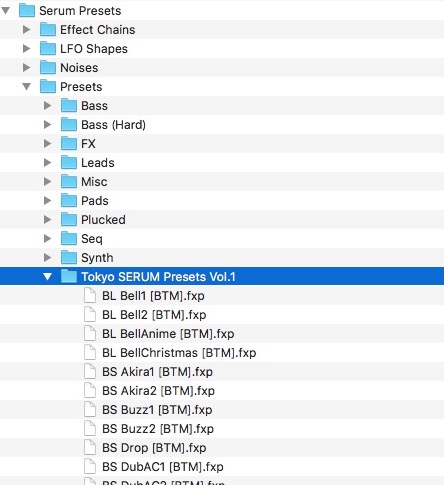Viewport: 444px width, 485px height.
Task: Collapse the Presets folder triangle
Action: click(27, 87)
